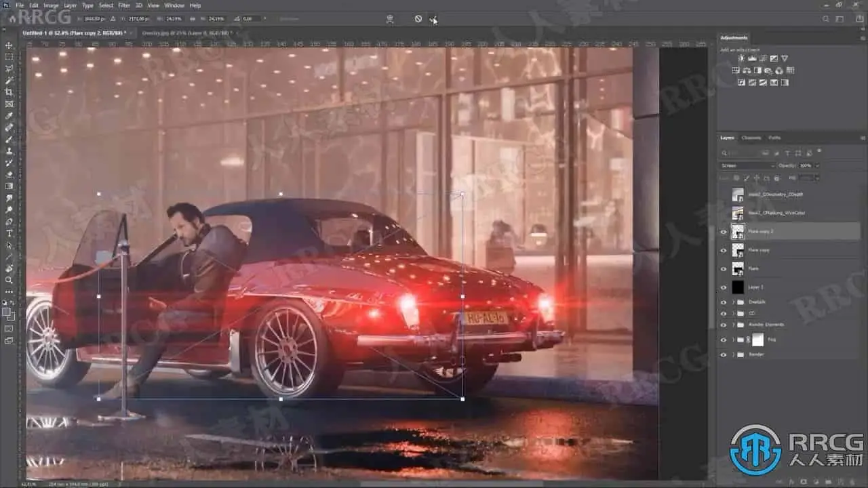This screenshot has height=488, width=868.
Task: Expand the Fog layer group
Action: click(734, 340)
